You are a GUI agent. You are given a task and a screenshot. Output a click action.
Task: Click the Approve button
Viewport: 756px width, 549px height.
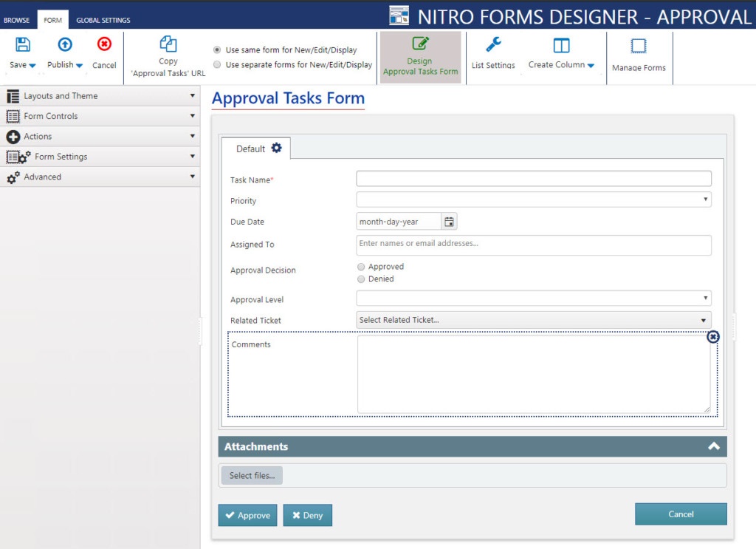(247, 515)
